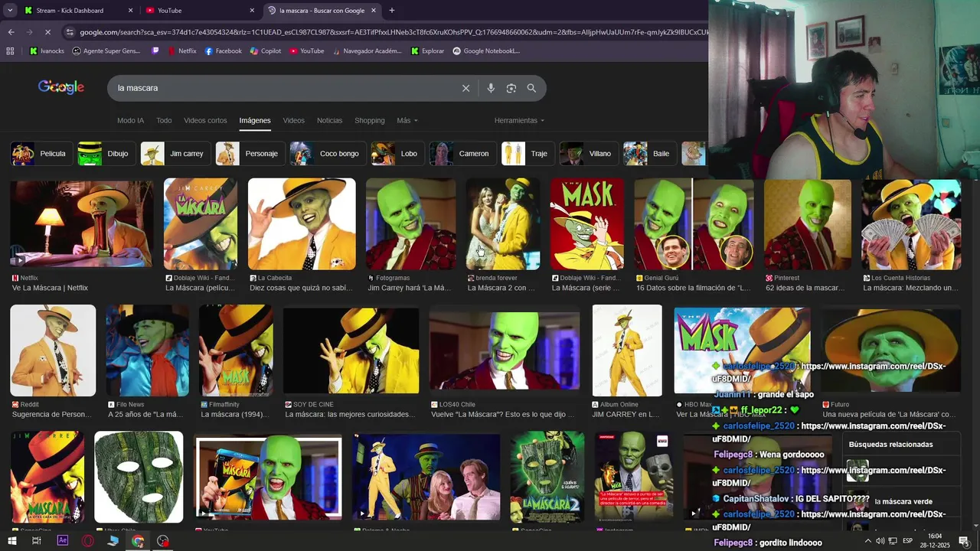Open the Google NotebookL bookmark
The width and height of the screenshot is (980, 551).
486,51
